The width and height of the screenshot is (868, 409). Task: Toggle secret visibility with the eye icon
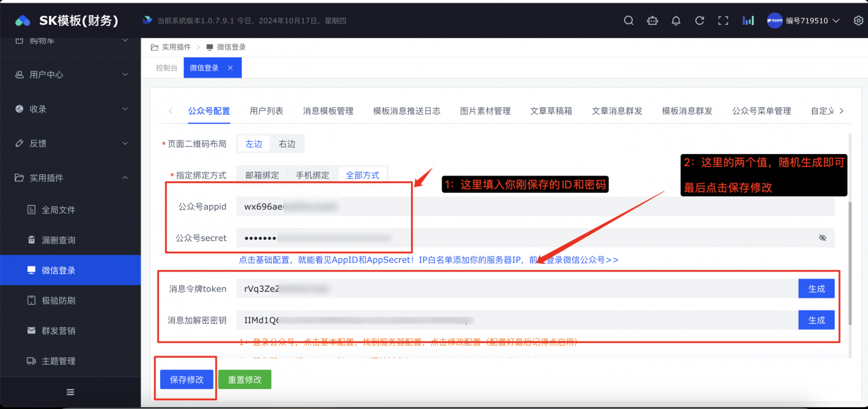[822, 237]
